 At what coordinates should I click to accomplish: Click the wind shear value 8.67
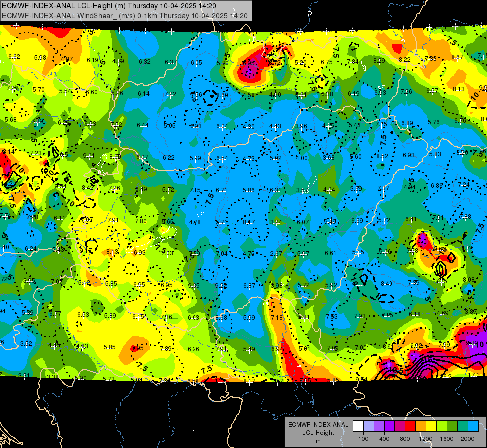pos(457,57)
